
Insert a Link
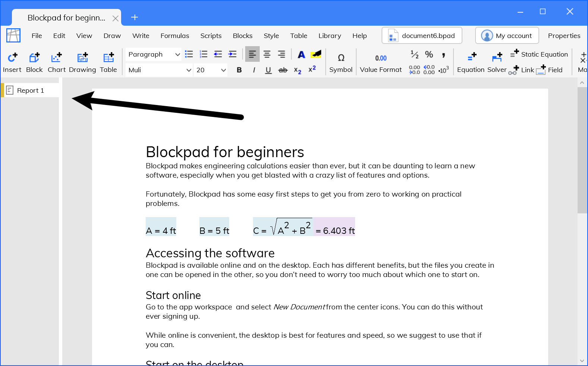(521, 70)
